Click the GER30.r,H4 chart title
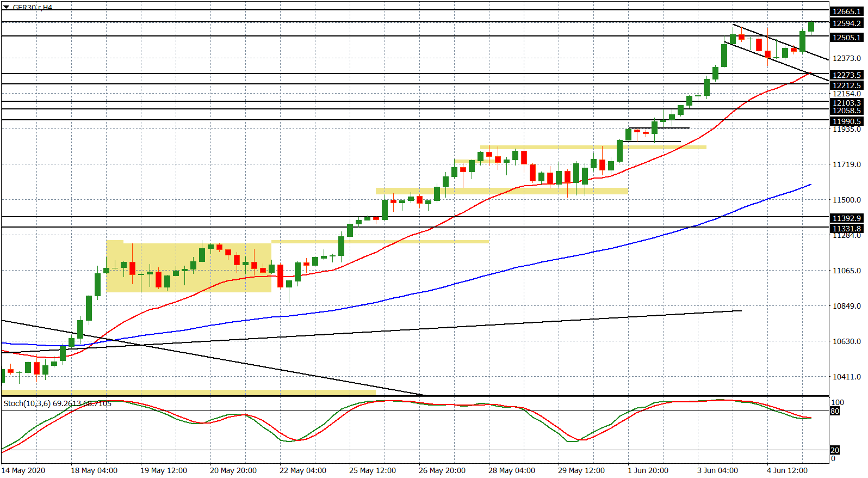868x478 pixels. tap(33, 7)
